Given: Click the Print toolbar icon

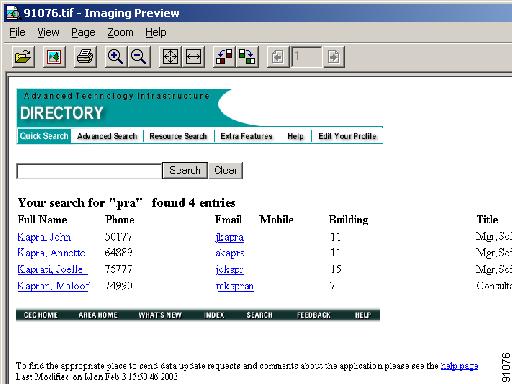Looking at the screenshot, I should 85,57.
